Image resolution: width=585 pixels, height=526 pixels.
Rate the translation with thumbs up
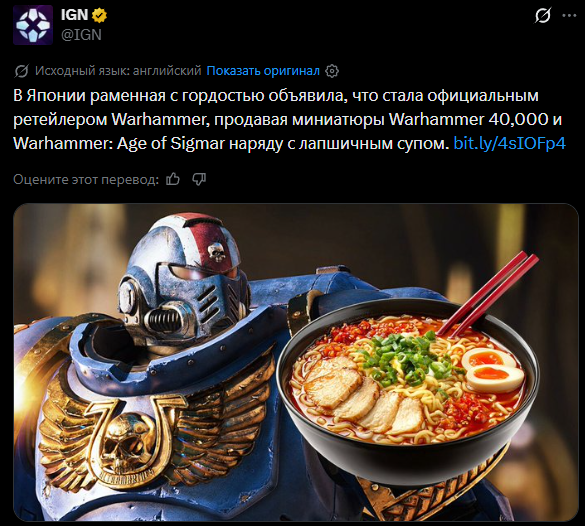pyautogui.click(x=173, y=179)
